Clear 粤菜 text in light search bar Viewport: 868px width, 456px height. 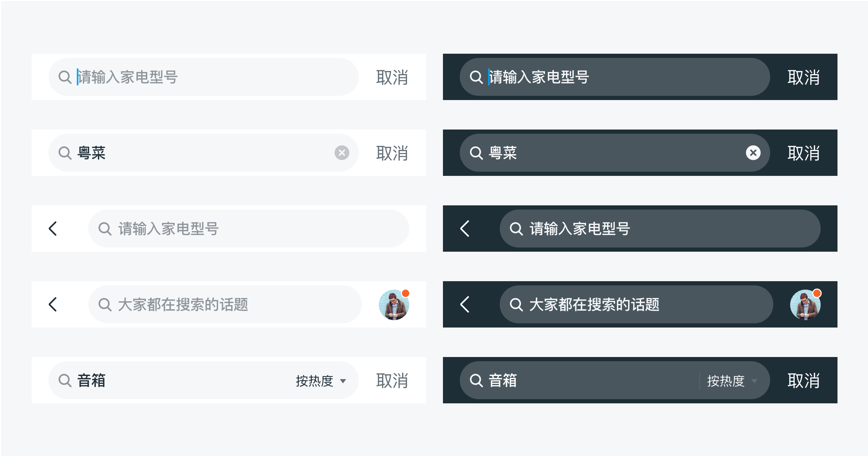tap(342, 153)
